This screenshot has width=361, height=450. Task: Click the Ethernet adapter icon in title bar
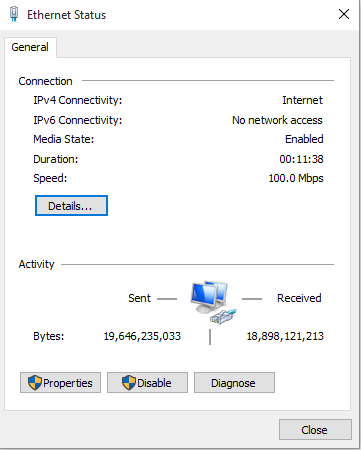pyautogui.click(x=14, y=14)
